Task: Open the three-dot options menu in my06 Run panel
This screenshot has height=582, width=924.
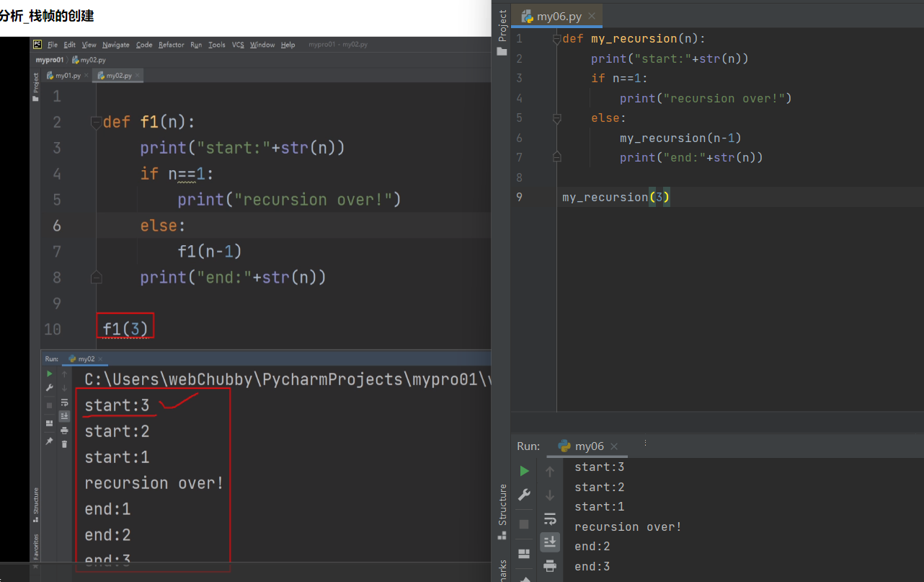Action: coord(644,443)
